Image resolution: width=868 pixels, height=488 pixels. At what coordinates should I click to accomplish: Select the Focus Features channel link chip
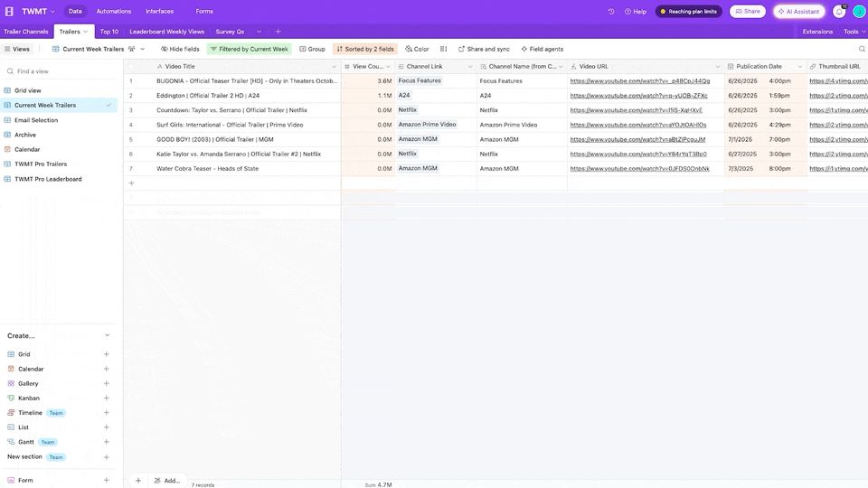(420, 80)
